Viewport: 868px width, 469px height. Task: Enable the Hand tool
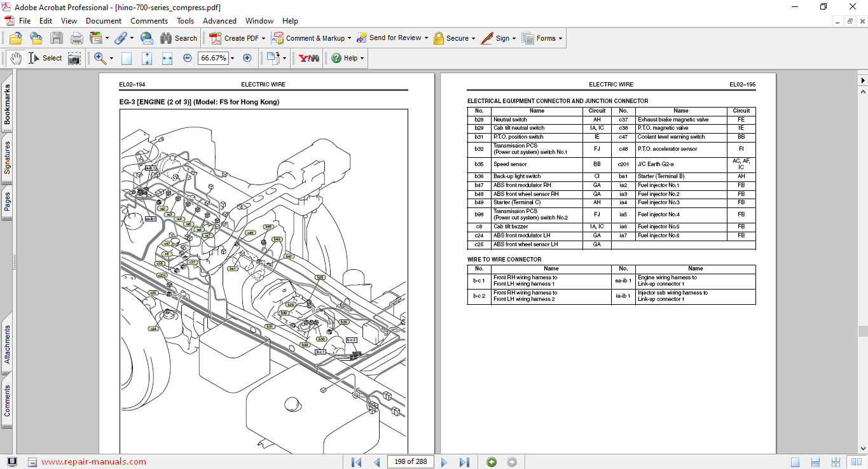coord(16,59)
